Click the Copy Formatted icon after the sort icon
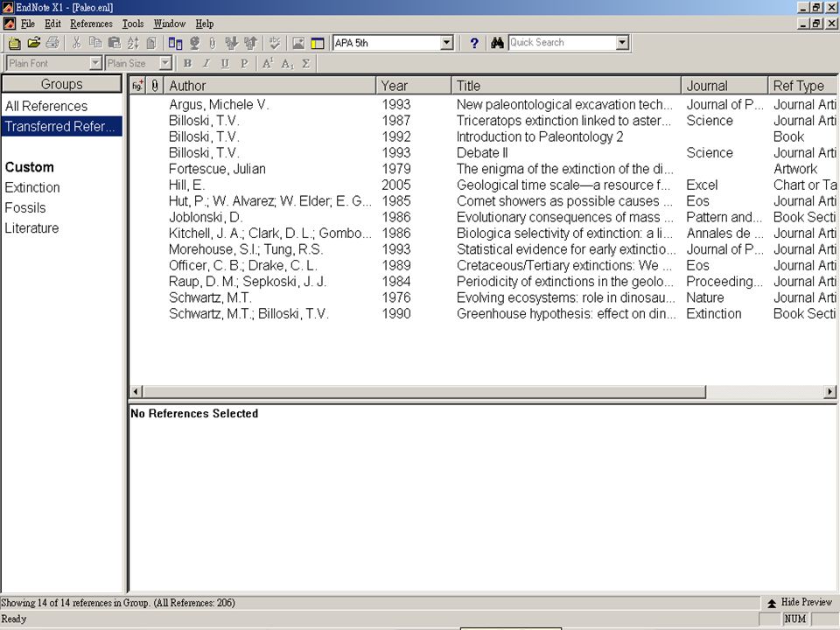 click(151, 43)
